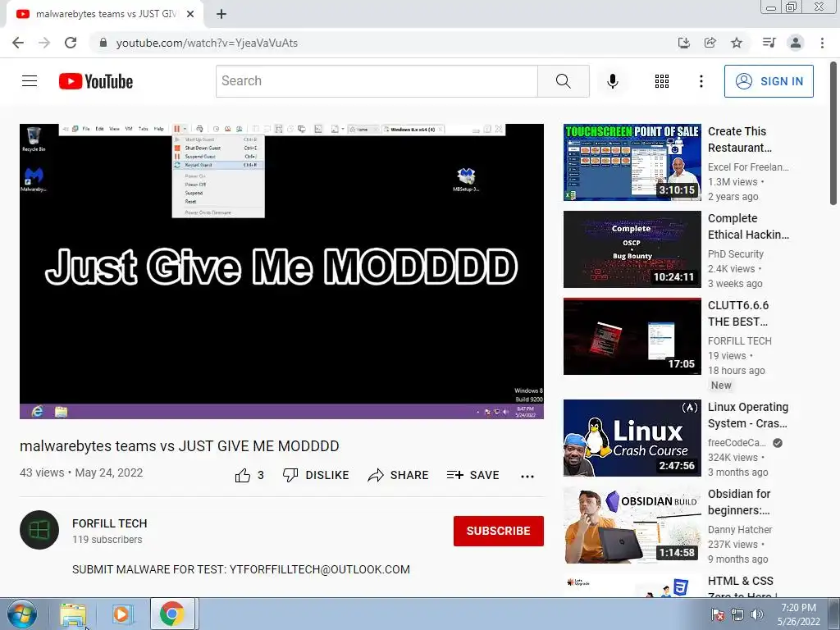Open the Action Center flag icon
This screenshot has width=840, height=630.
[x=718, y=614]
